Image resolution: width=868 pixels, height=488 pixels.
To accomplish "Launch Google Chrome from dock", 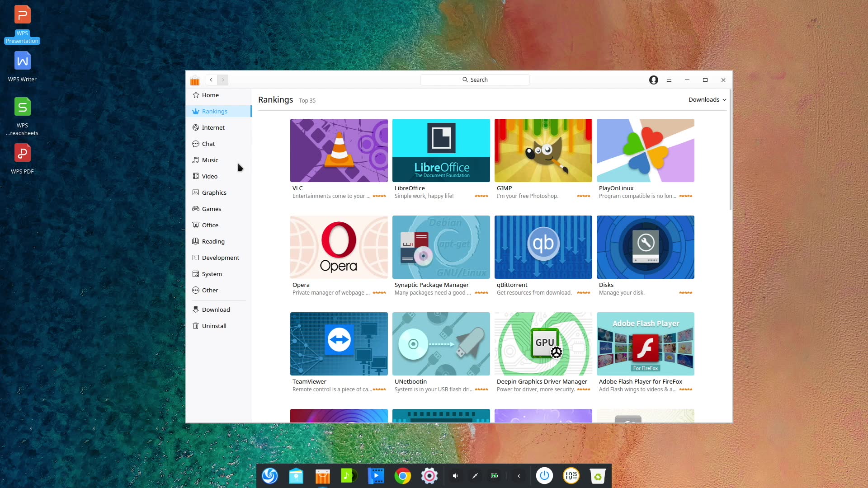I will [402, 475].
